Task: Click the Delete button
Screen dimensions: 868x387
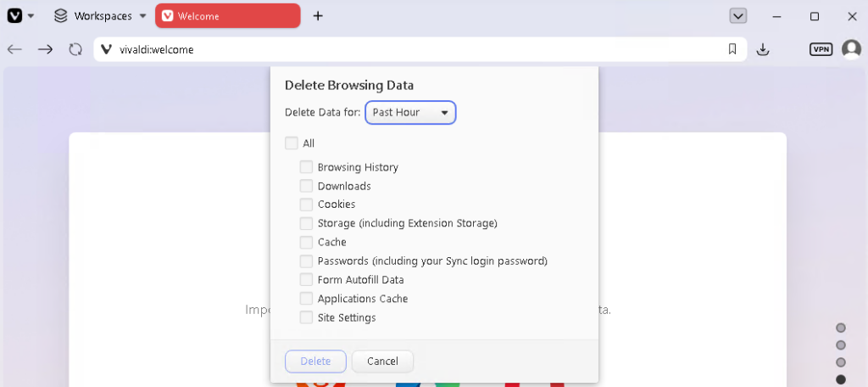Action: [315, 362]
